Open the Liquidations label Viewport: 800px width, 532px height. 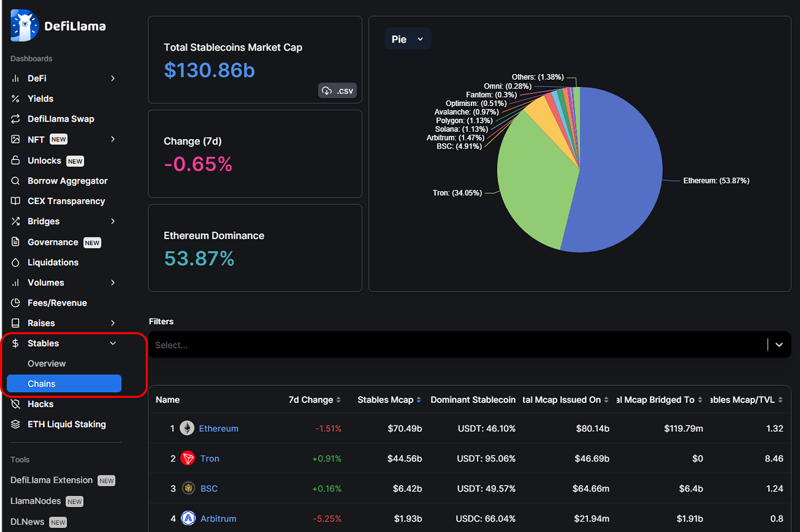(53, 263)
